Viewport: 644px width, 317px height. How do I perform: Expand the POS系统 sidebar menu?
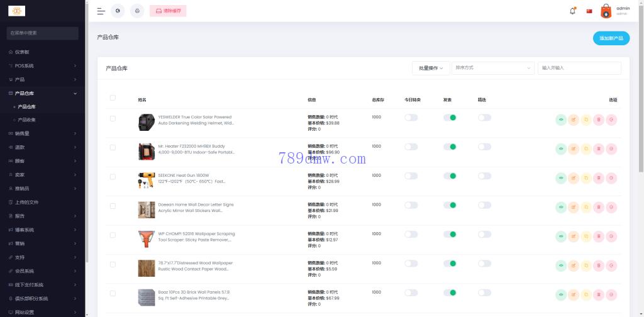tap(43, 65)
